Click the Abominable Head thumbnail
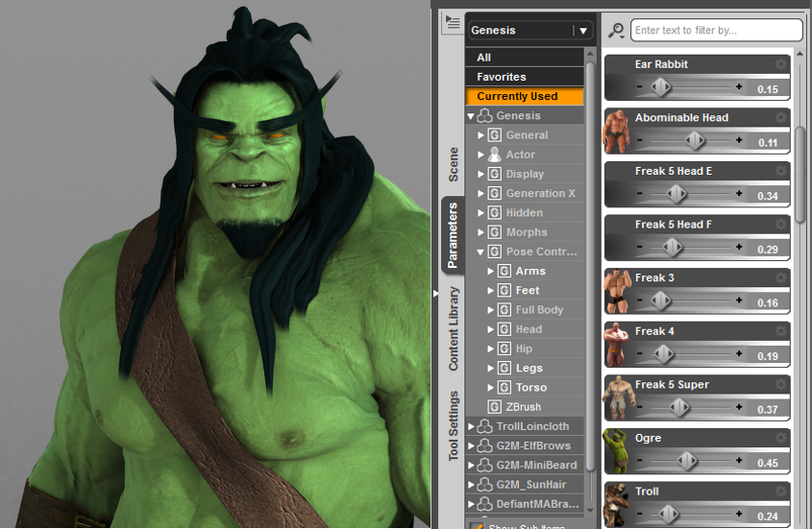 [x=616, y=132]
